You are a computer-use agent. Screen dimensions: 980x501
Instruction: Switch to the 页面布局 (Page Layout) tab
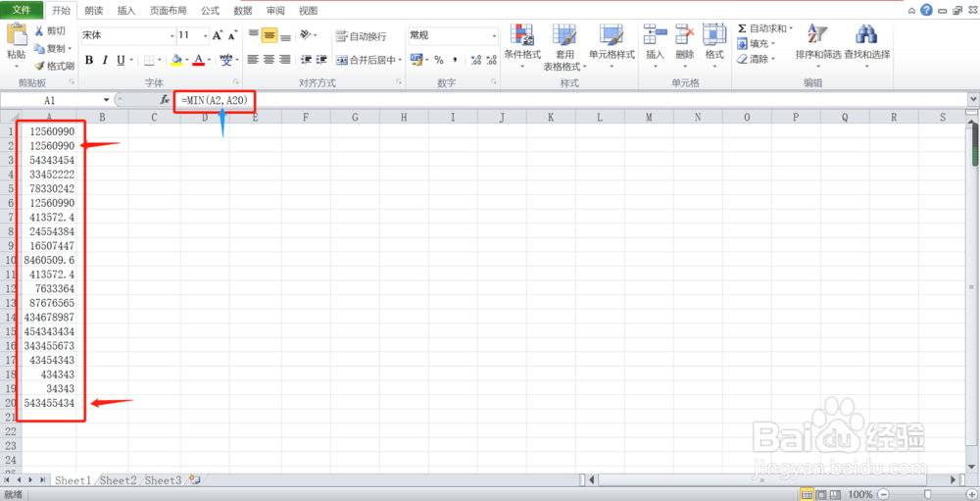pyautogui.click(x=168, y=11)
